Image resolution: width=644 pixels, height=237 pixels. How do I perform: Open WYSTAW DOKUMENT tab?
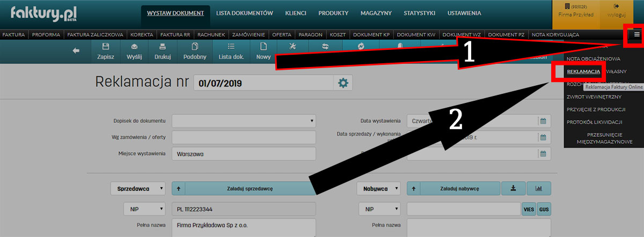pos(175,13)
